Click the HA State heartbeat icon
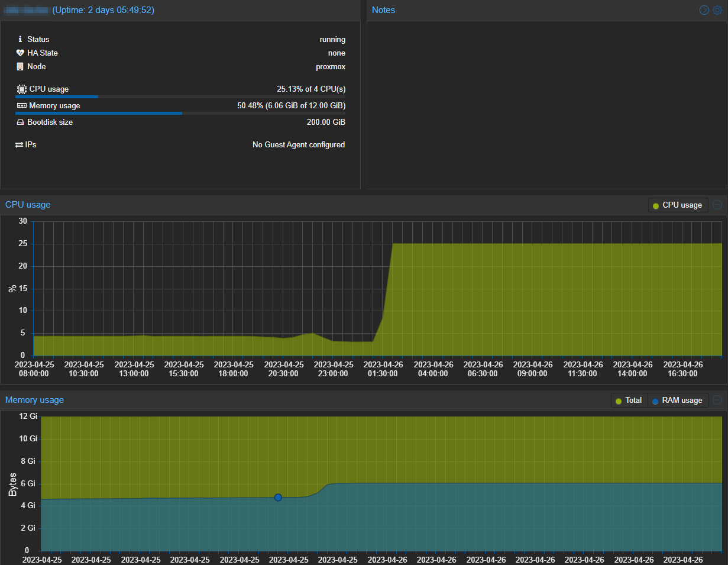The image size is (728, 565). (x=20, y=53)
